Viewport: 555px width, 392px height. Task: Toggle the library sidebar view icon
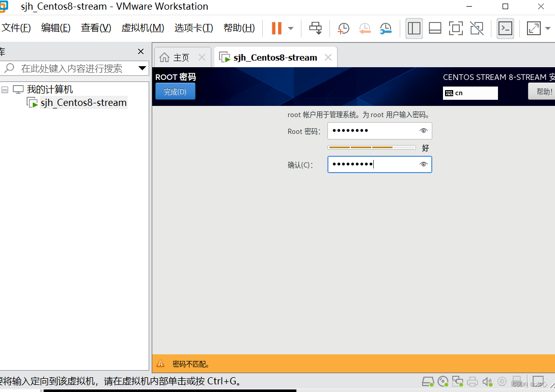pyautogui.click(x=414, y=29)
